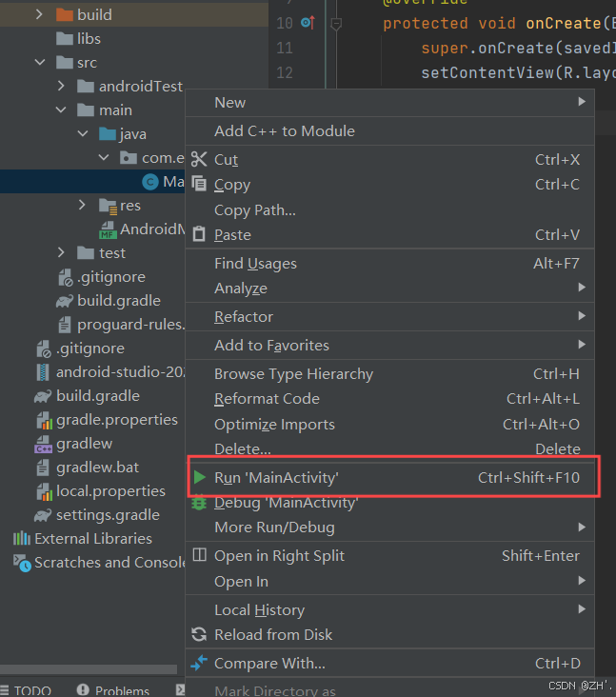Click the libs folder icon
This screenshot has height=697, width=616.
pyautogui.click(x=65, y=39)
